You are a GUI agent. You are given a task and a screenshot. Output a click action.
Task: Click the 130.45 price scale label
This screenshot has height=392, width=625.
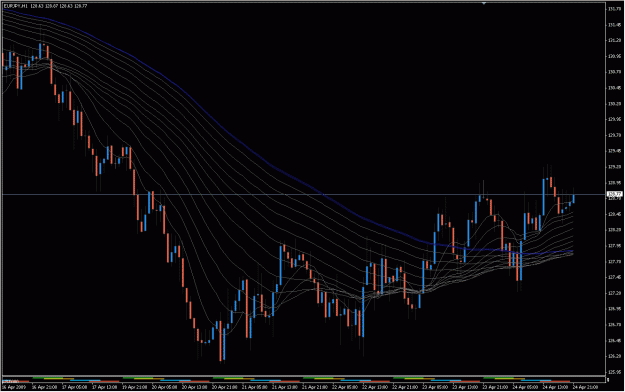(x=614, y=88)
